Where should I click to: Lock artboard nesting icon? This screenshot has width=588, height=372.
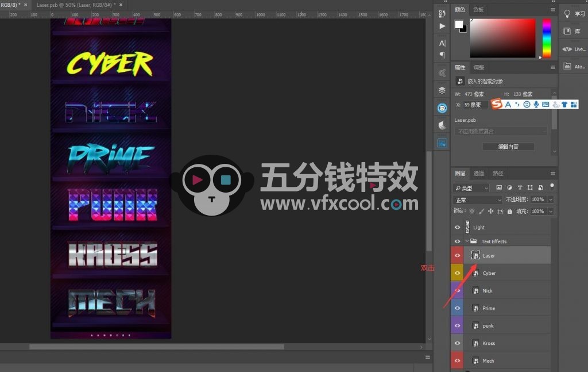point(500,212)
